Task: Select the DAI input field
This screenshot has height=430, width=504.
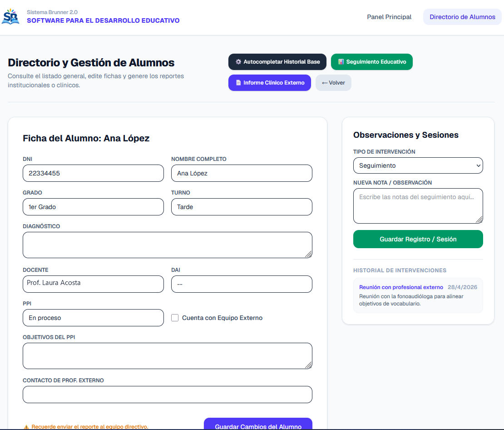Action: [x=242, y=284]
